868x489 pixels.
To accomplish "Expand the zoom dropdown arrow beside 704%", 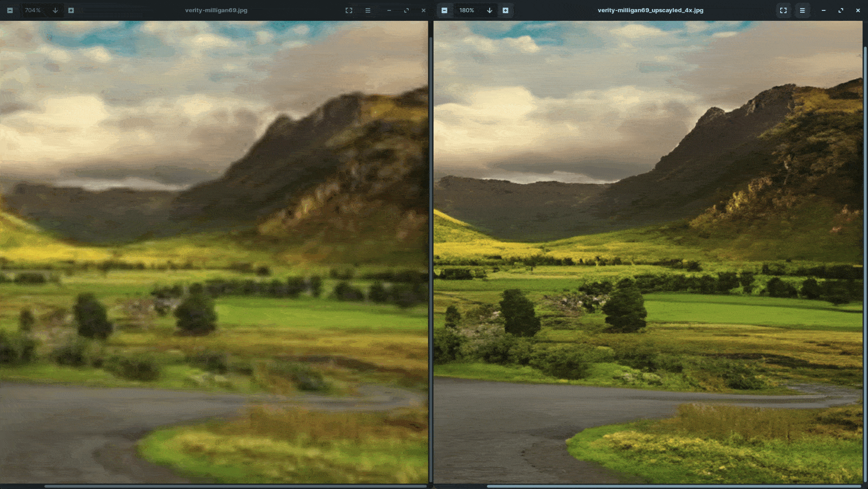I will tap(55, 10).
